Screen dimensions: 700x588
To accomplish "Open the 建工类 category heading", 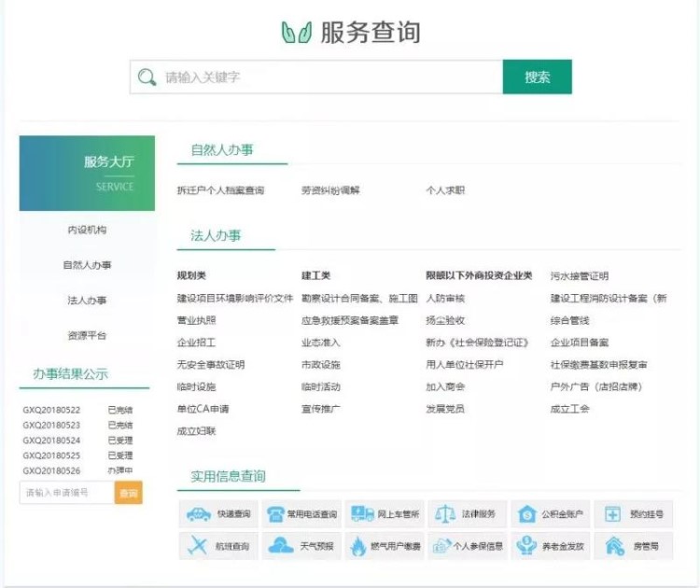I will pos(315,276).
